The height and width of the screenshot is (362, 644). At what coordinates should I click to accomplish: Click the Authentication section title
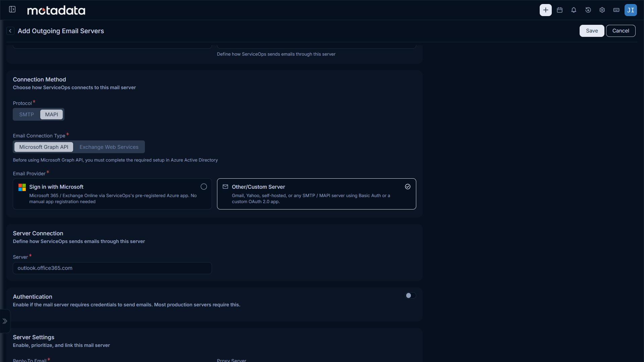tap(33, 297)
